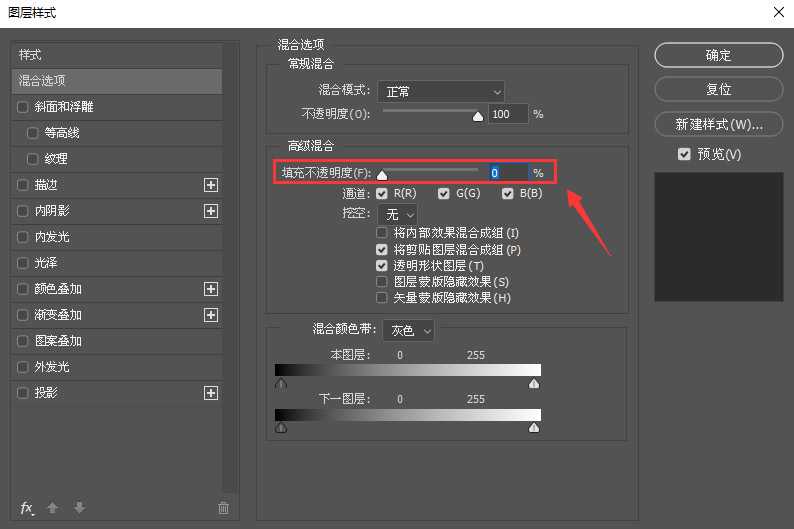Click the 不透明度 slider handle

(478, 117)
